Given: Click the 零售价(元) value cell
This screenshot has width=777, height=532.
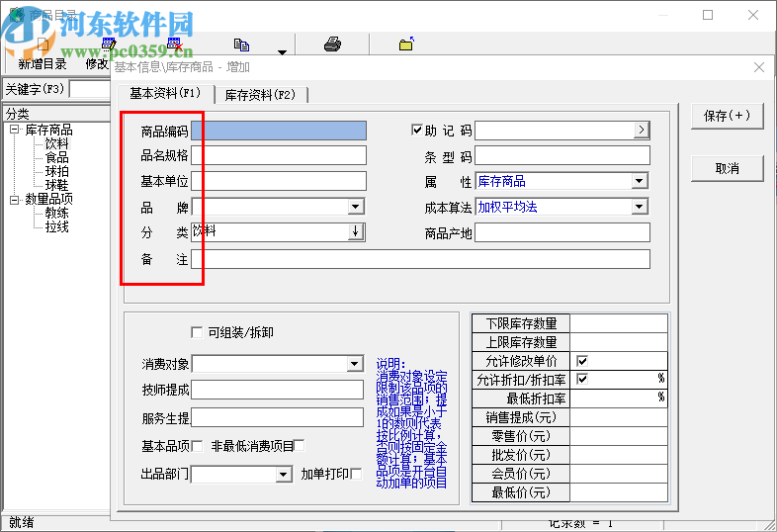Looking at the screenshot, I should click(x=619, y=436).
